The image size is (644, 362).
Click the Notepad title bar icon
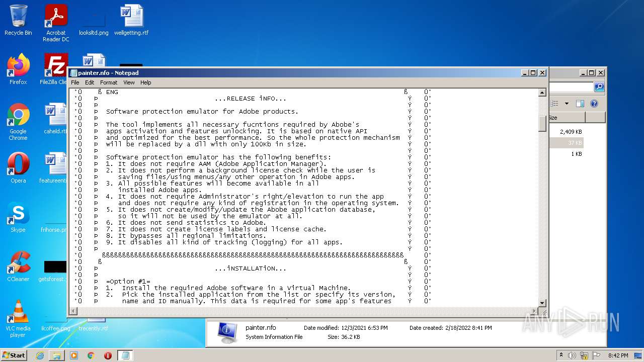click(73, 73)
